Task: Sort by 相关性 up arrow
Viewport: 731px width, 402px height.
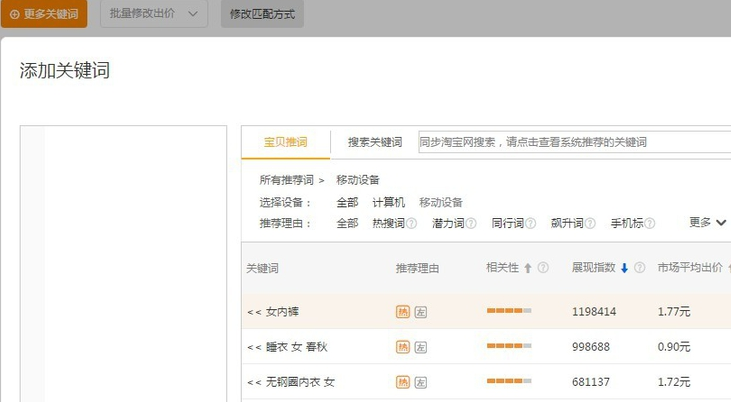Action: [x=528, y=268]
